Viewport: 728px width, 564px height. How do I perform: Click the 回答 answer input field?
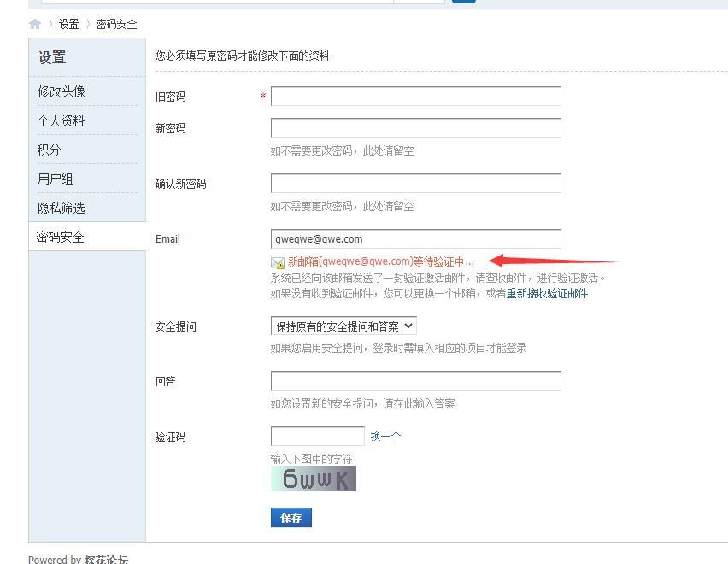[415, 381]
